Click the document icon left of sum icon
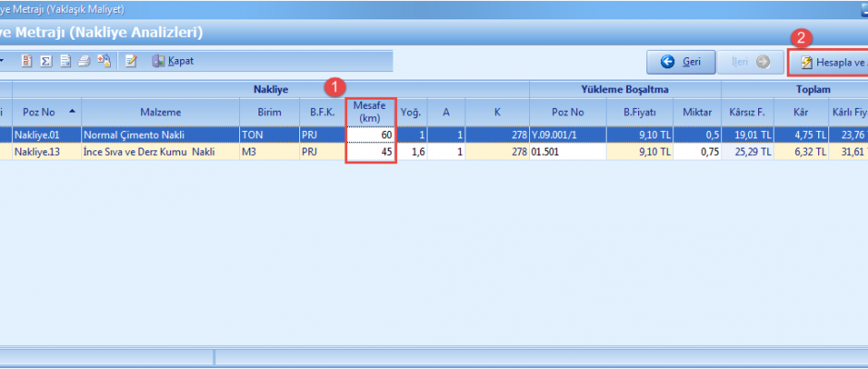 pyautogui.click(x=27, y=61)
